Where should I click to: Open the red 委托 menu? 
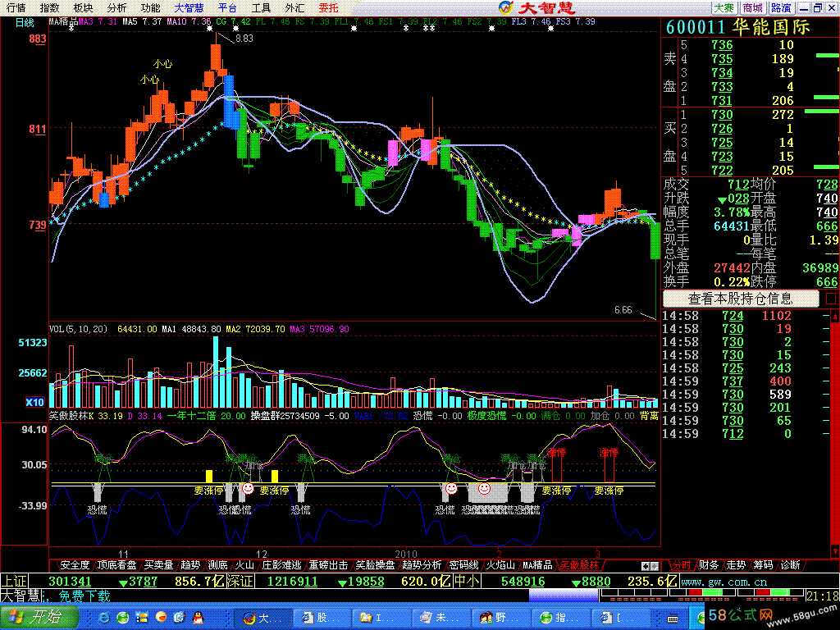click(328, 8)
